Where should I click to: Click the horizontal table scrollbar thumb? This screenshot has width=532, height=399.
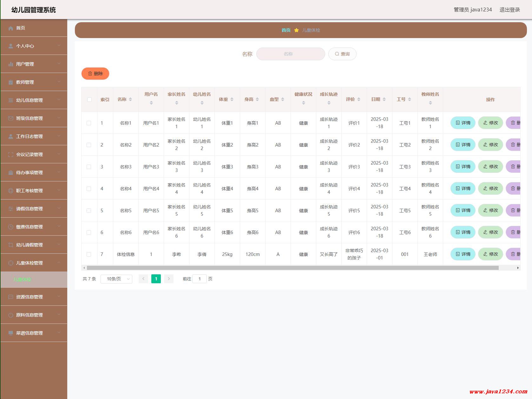(x=292, y=268)
